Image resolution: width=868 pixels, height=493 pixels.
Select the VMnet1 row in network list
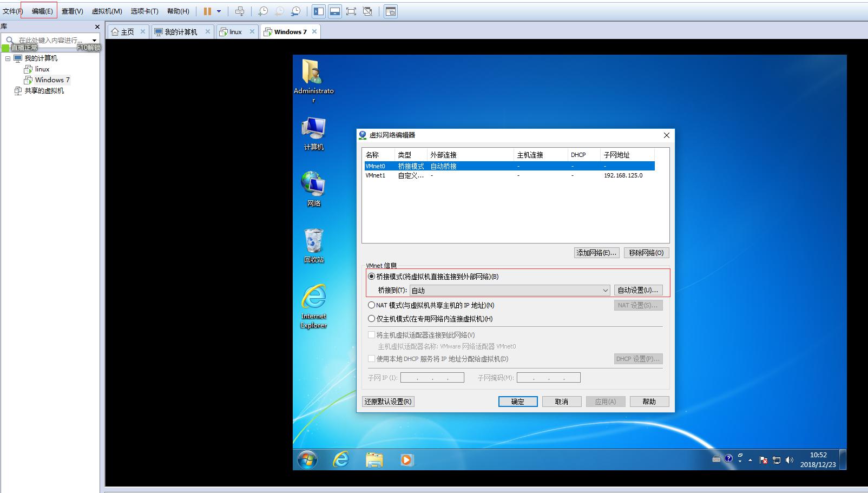coord(509,175)
